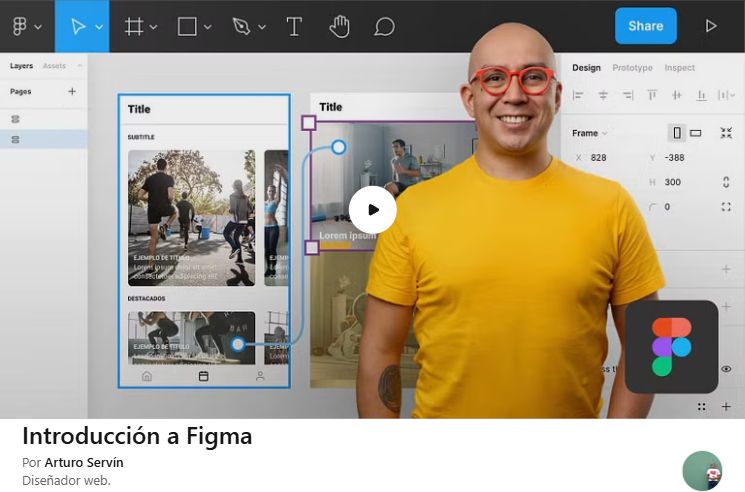This screenshot has width=745, height=492.
Task: Click the group running photo card
Action: (191, 218)
